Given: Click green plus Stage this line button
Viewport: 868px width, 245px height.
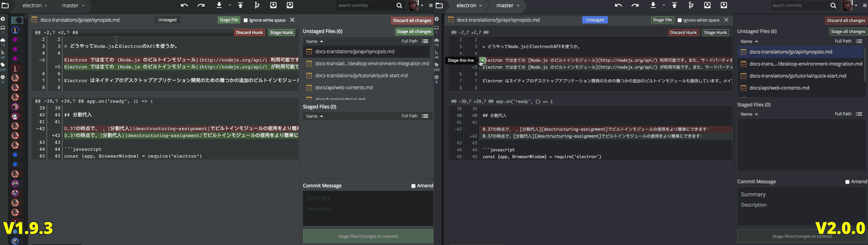Looking at the screenshot, I should (482, 60).
